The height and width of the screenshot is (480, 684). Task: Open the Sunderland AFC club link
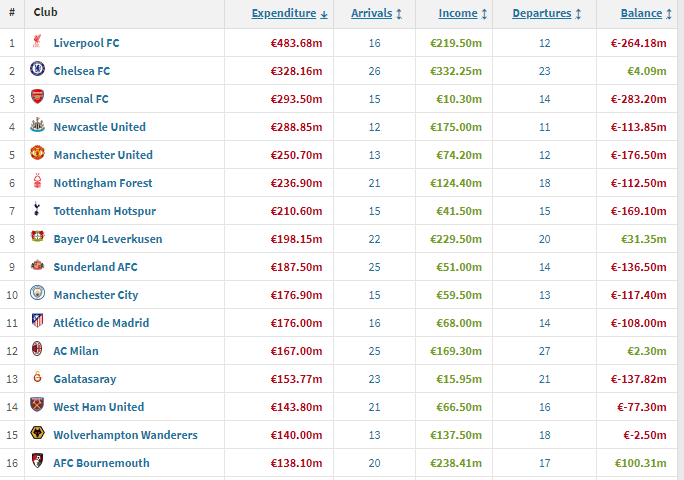(96, 267)
